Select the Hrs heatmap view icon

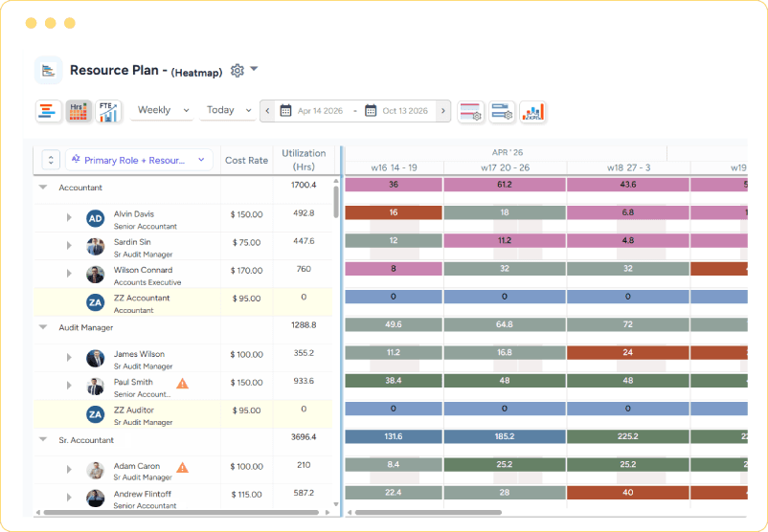(x=79, y=111)
